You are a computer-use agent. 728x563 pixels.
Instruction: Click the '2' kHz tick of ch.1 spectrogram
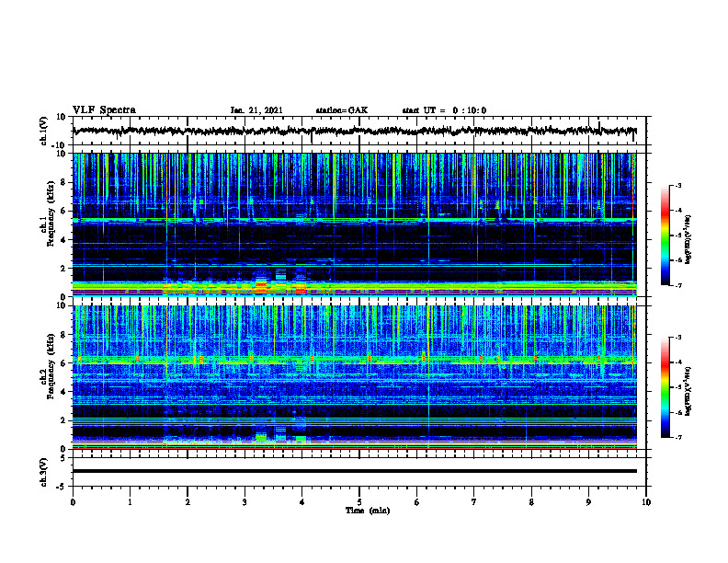click(63, 269)
